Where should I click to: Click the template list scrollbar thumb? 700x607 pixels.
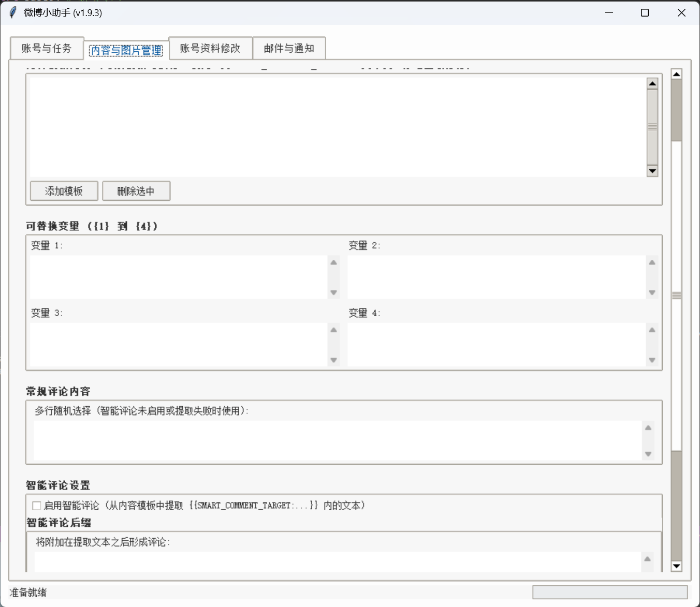652,127
